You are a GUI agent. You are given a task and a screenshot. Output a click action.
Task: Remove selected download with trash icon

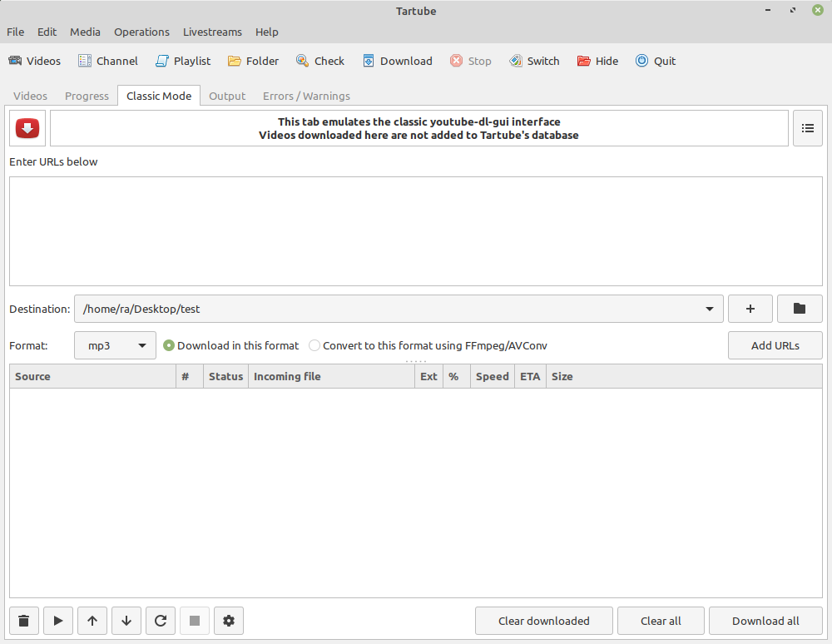(24, 621)
